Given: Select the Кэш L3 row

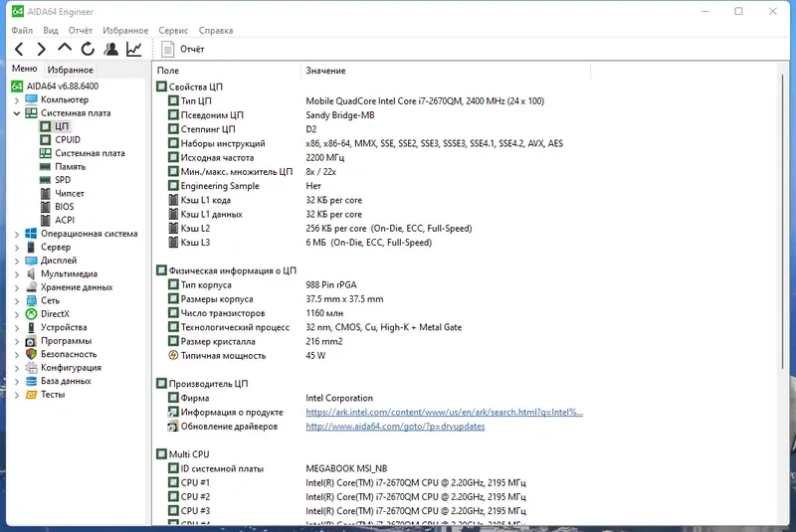Looking at the screenshot, I should (299, 243).
